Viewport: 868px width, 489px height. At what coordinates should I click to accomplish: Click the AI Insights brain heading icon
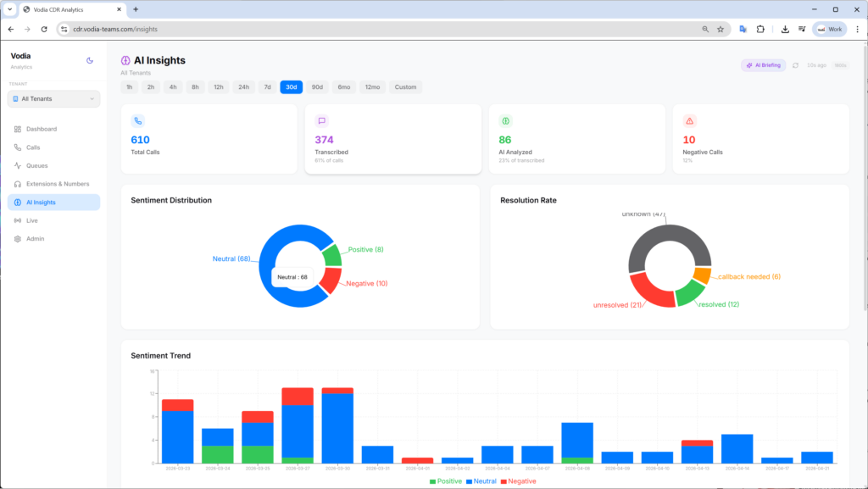pyautogui.click(x=125, y=60)
